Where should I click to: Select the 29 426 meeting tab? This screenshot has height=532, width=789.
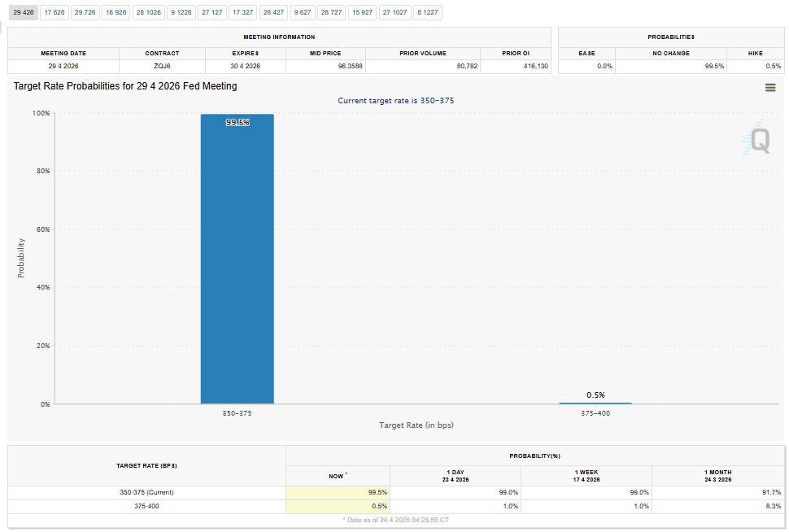pyautogui.click(x=23, y=13)
